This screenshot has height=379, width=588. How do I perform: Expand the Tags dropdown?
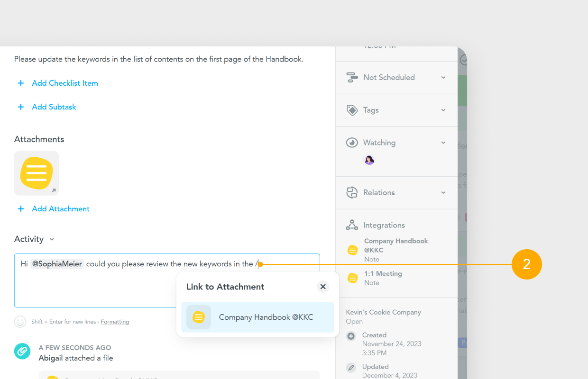click(x=443, y=110)
